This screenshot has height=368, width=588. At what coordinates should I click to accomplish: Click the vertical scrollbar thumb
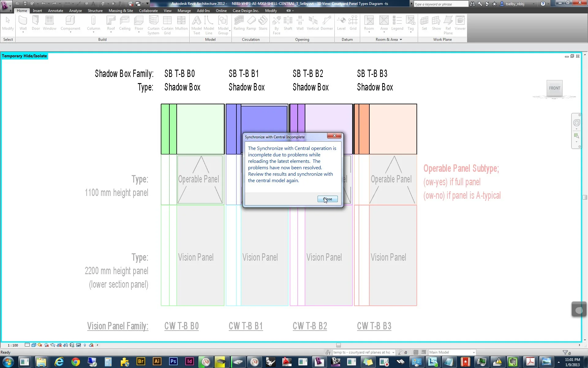[585, 197]
